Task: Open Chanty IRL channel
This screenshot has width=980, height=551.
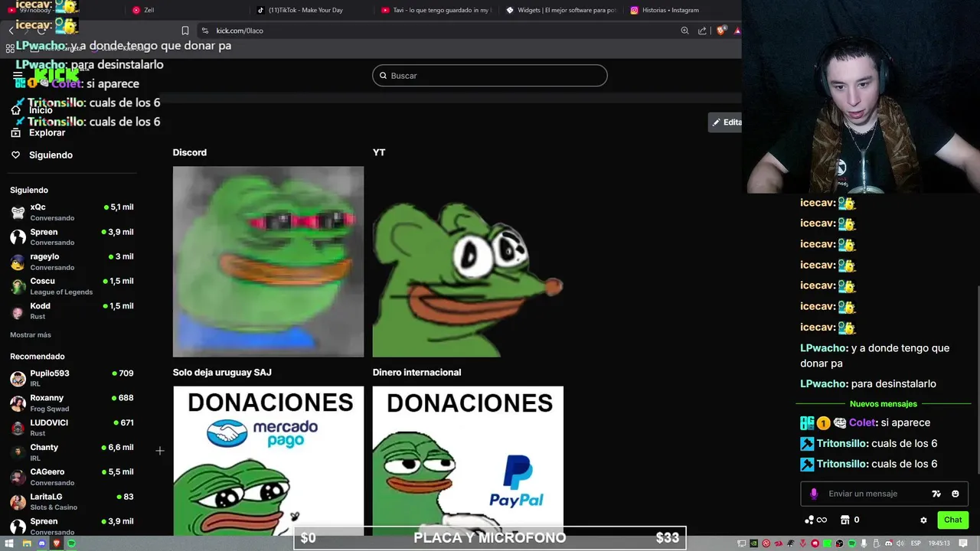Action: click(x=72, y=452)
